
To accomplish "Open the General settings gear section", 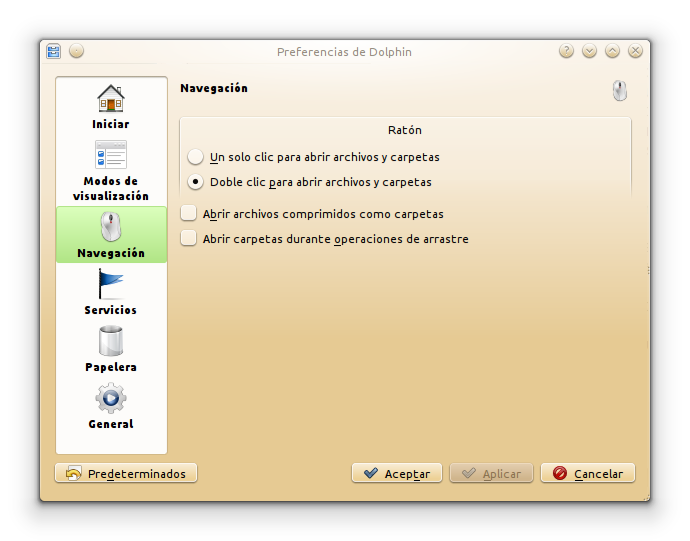I will (x=111, y=406).
